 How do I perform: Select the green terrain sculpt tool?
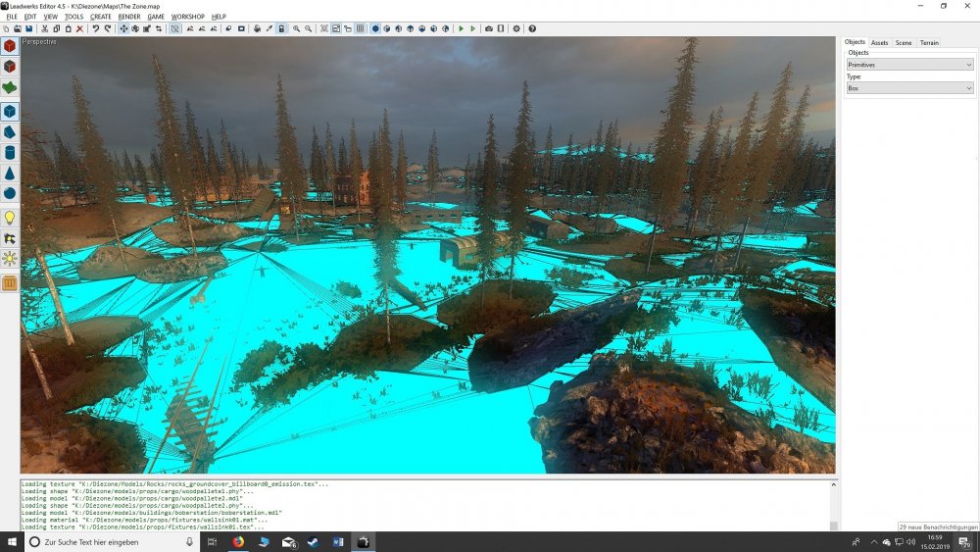pyautogui.click(x=10, y=87)
